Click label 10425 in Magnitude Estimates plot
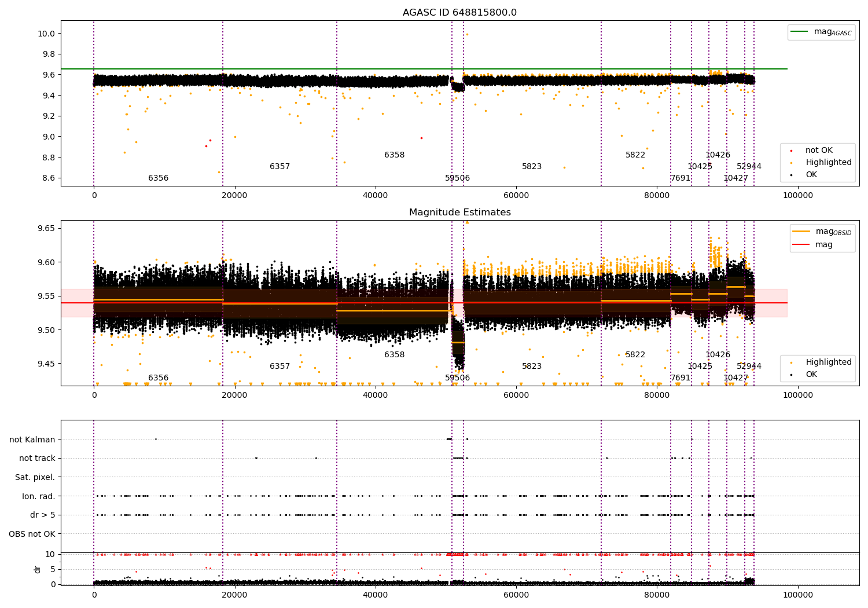 click(700, 367)
